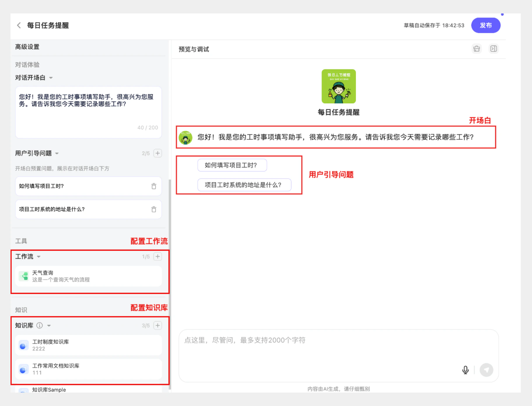This screenshot has width=532, height=406.
Task: Add a new user guide question
Action: 157,153
